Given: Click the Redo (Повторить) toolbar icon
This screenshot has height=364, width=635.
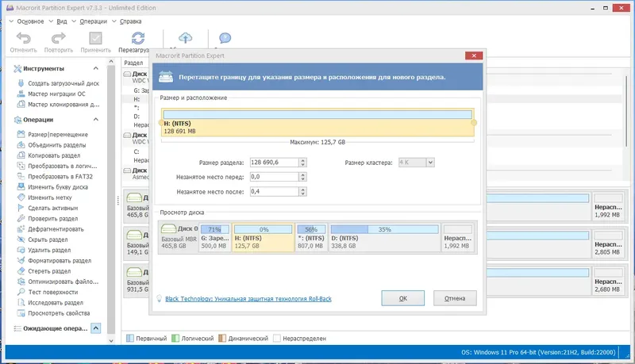Looking at the screenshot, I should (59, 38).
